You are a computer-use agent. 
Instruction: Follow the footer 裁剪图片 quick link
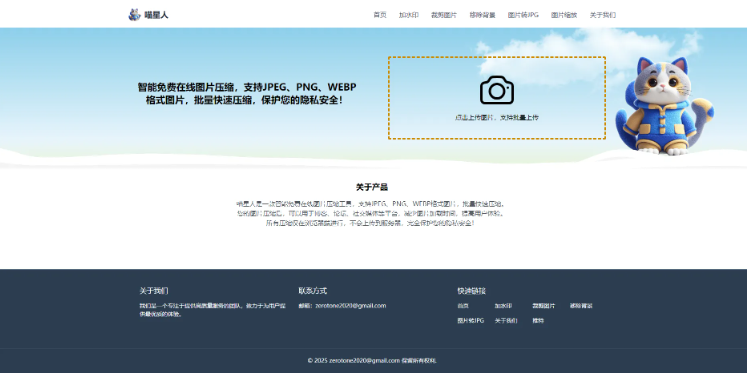point(544,306)
